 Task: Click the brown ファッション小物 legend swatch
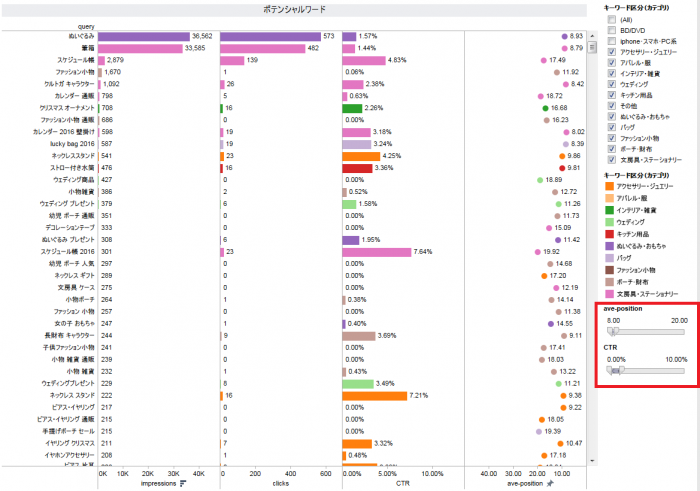[x=609, y=270]
